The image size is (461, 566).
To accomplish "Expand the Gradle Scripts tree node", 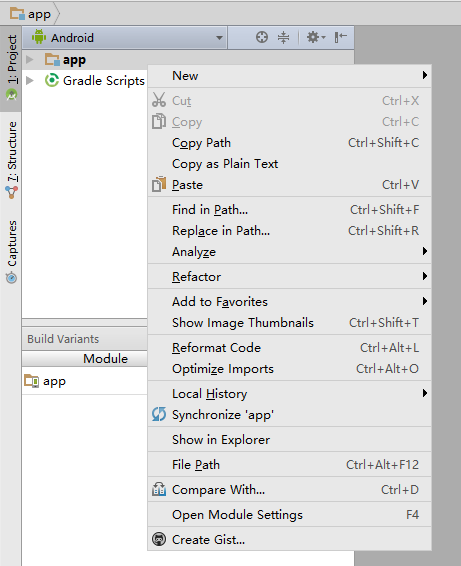I will pos(30,80).
